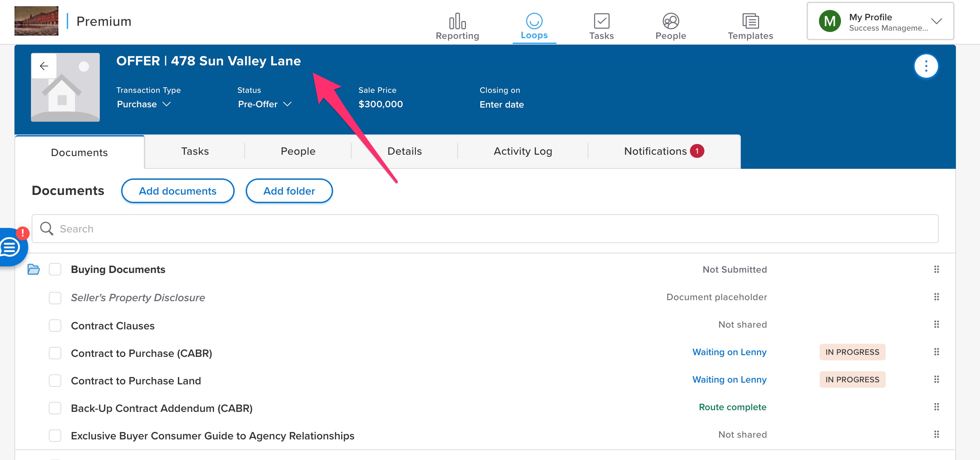Viewport: 980px width, 460px height.
Task: Switch to the People tab in the loop
Action: click(298, 151)
